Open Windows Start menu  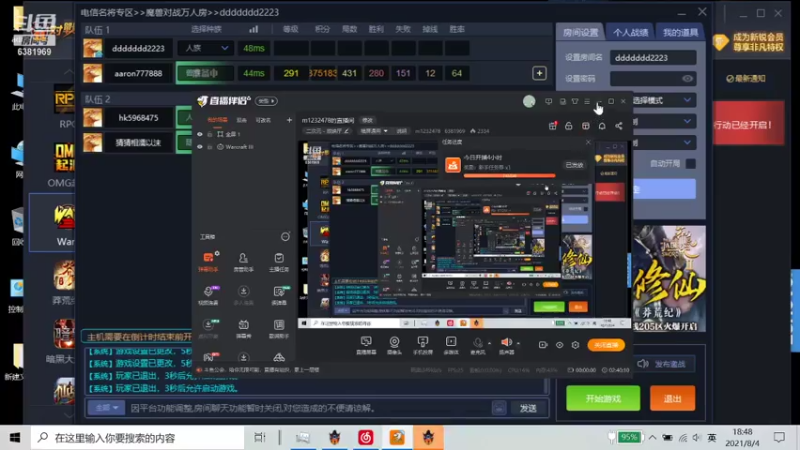pyautogui.click(x=15, y=437)
